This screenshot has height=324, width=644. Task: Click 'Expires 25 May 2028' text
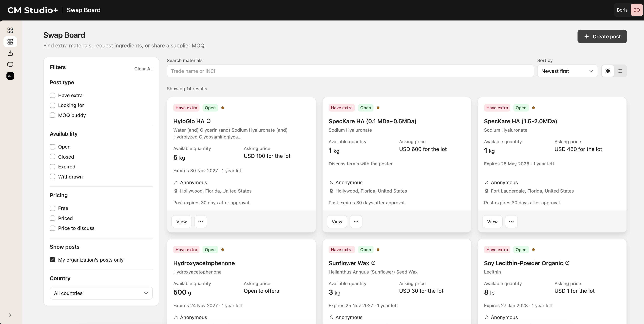coord(506,164)
